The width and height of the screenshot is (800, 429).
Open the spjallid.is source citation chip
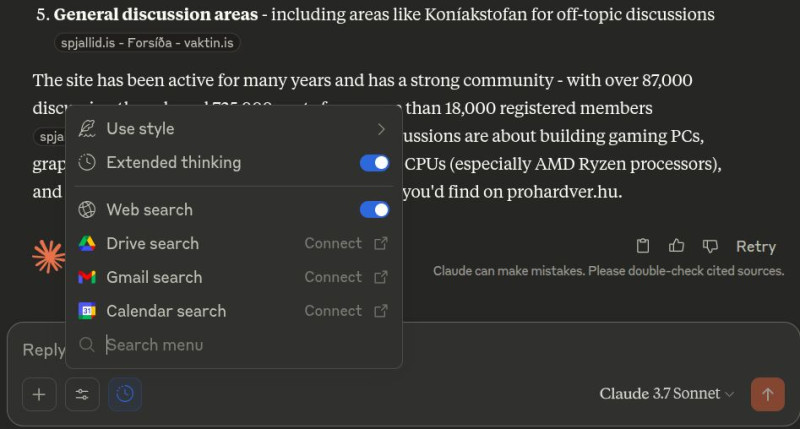[x=147, y=43]
